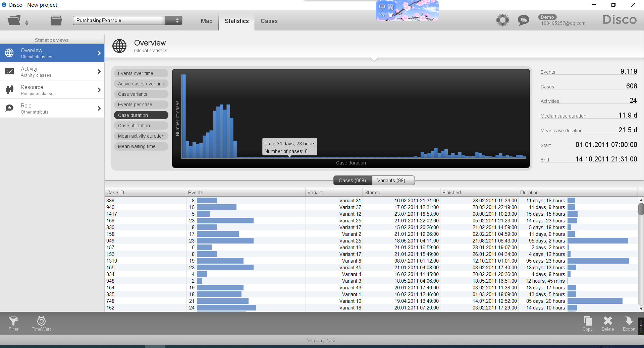Show the Events over time chart
The image size is (644, 348).
[x=141, y=73]
